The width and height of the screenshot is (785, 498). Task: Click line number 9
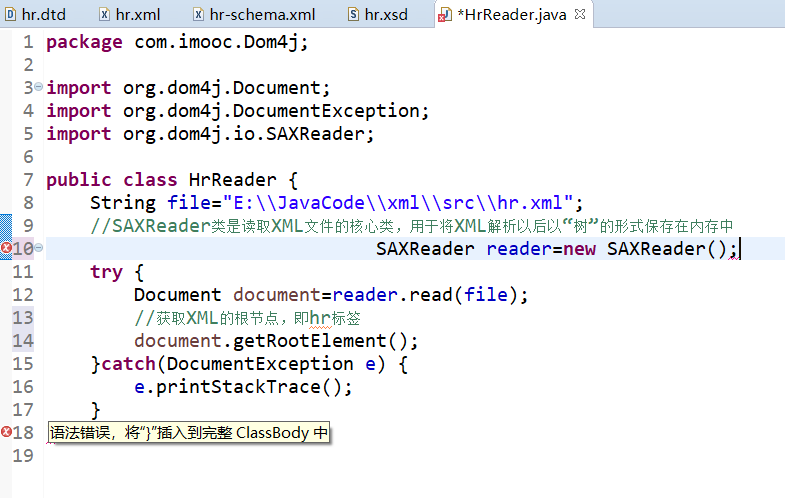click(x=28, y=225)
